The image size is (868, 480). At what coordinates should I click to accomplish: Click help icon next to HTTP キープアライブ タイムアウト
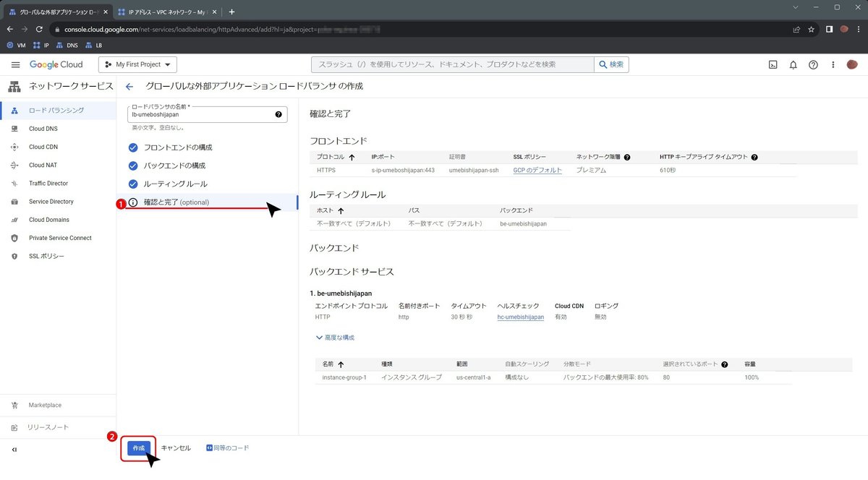(x=754, y=157)
